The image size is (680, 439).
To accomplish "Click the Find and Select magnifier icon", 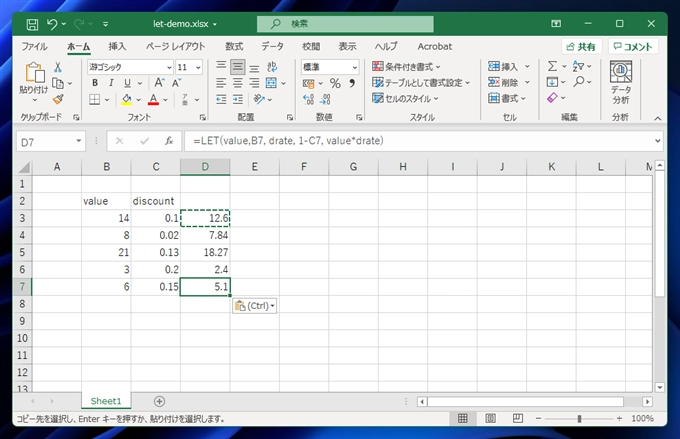I will (x=579, y=82).
